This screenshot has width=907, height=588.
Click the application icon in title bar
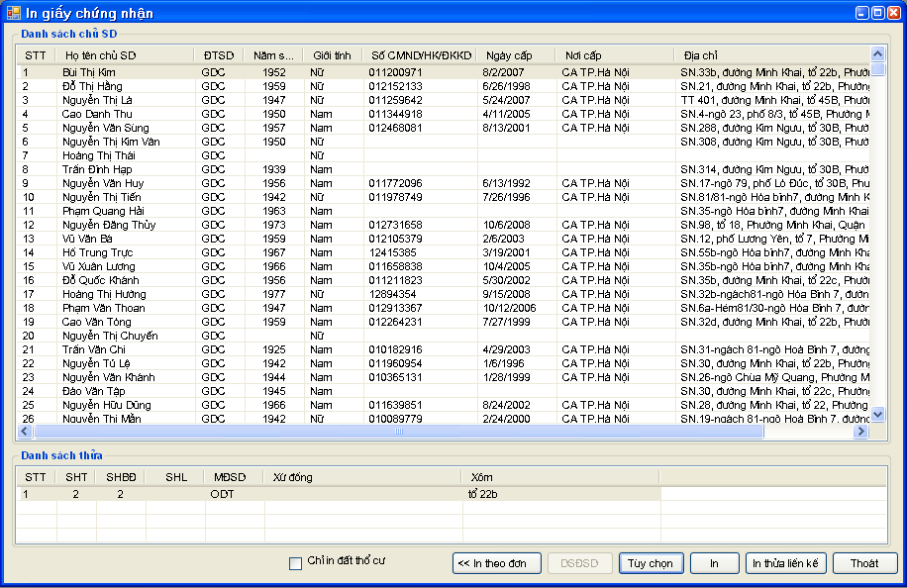click(13, 13)
